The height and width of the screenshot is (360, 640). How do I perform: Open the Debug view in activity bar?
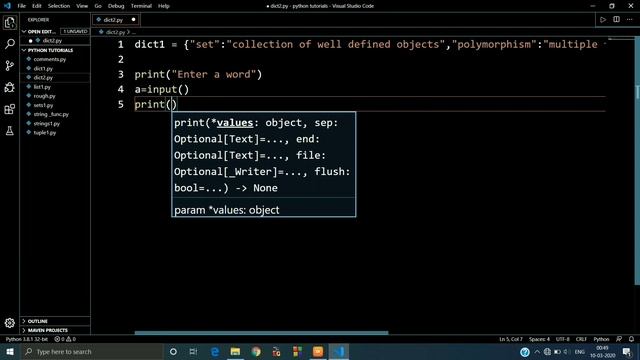(9, 87)
